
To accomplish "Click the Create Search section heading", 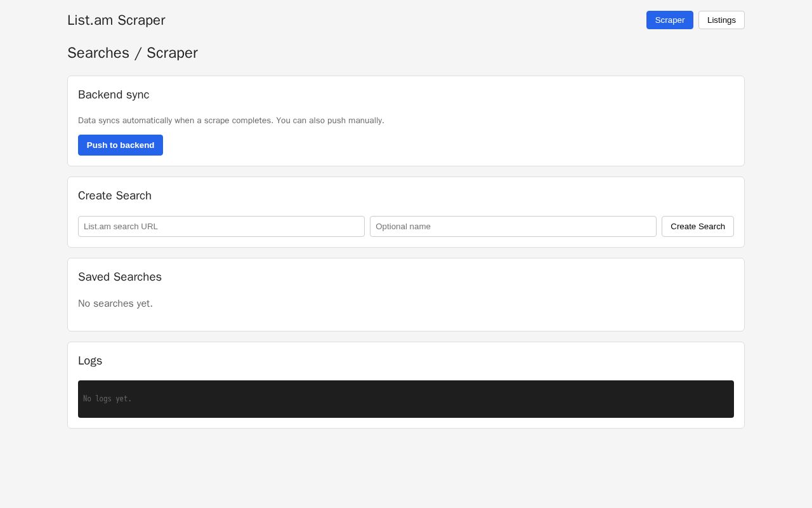I will (115, 196).
